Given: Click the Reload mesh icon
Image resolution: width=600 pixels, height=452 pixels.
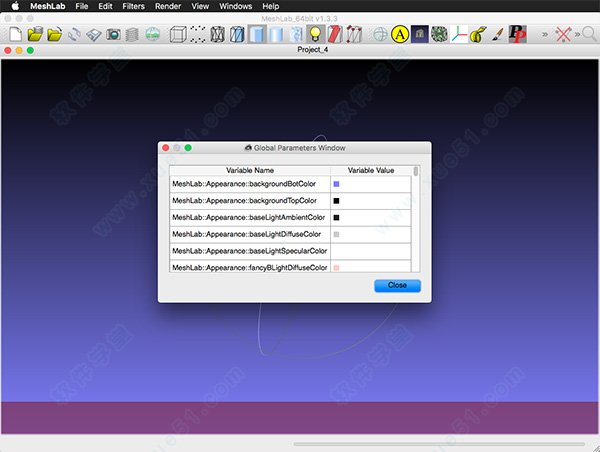Looking at the screenshot, I should 74,34.
